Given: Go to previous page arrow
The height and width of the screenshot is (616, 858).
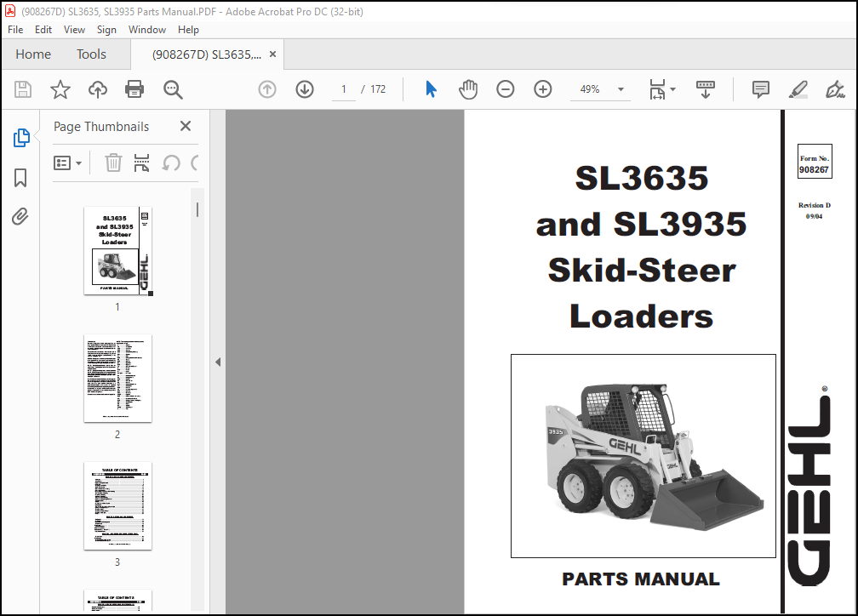Looking at the screenshot, I should coord(267,89).
